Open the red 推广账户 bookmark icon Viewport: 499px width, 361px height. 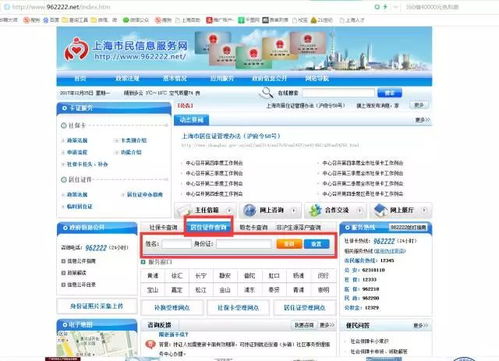209,20
